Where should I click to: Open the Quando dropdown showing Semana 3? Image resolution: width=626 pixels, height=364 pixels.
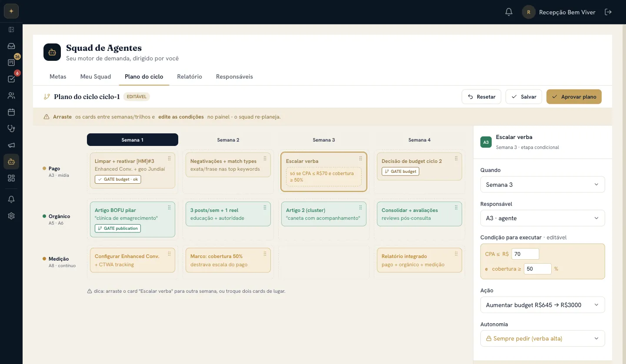[543, 185]
